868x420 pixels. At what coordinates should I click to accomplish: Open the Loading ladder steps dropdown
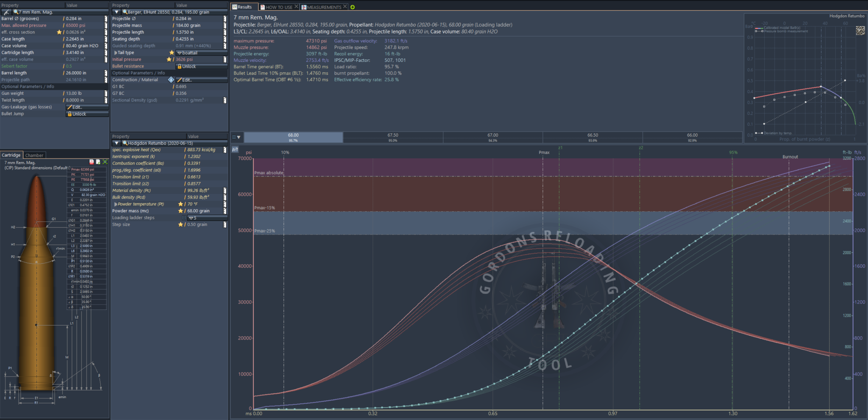(206, 218)
